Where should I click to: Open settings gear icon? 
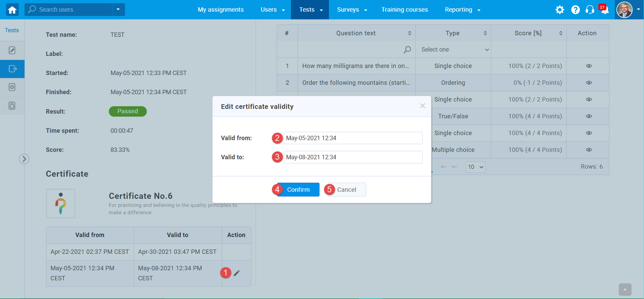(x=559, y=10)
